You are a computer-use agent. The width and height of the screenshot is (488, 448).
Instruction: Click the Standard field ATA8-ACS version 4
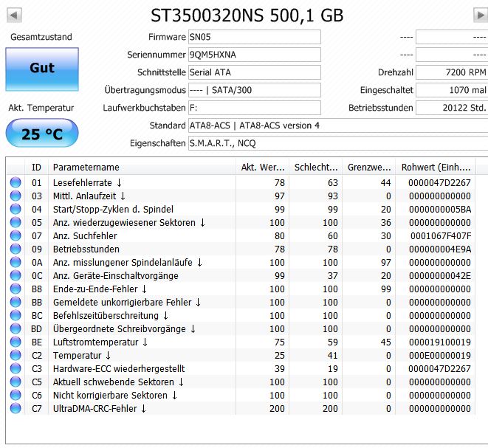click(338, 125)
